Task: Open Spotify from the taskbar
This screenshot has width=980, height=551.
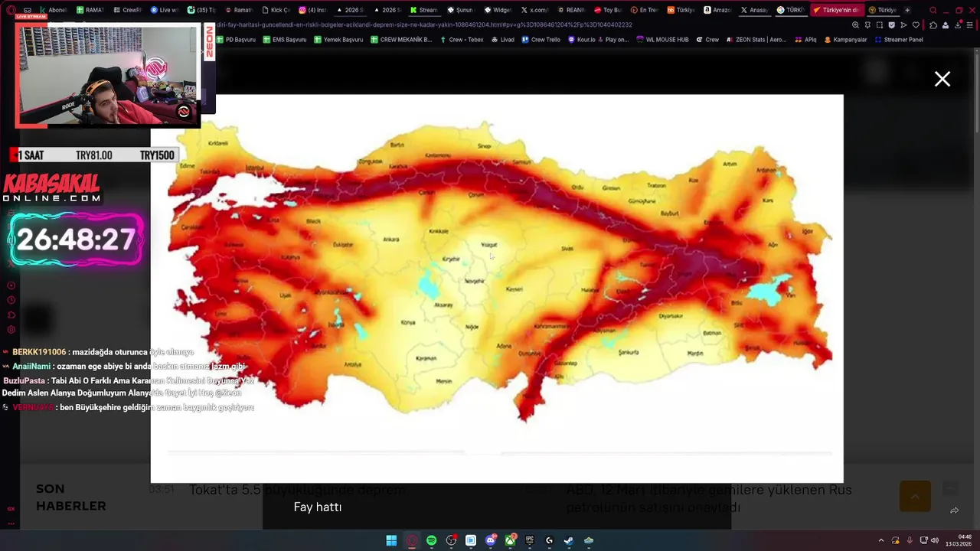Action: tap(432, 540)
